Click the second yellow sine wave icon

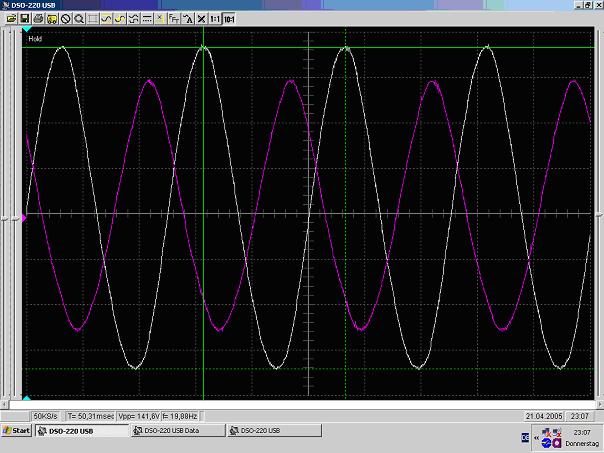(120, 18)
